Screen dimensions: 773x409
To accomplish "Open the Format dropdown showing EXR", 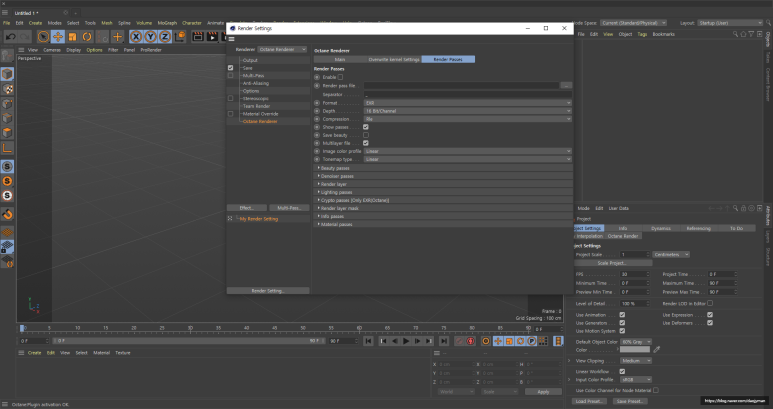I will click(467, 103).
